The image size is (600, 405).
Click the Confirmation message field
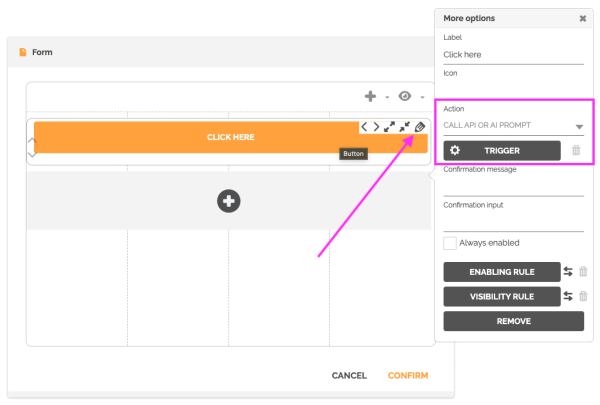pyautogui.click(x=514, y=187)
